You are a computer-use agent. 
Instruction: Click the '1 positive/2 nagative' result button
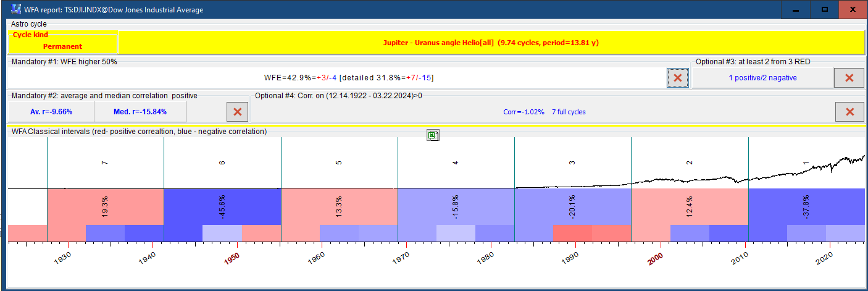(762, 78)
